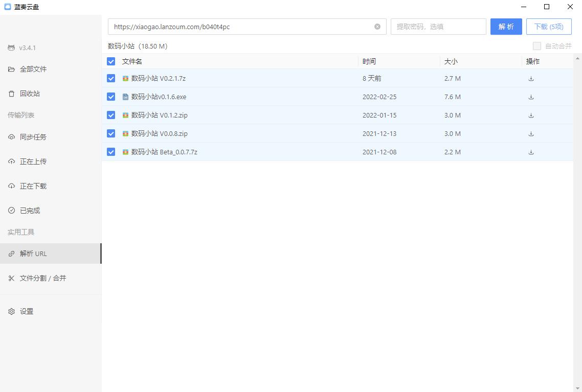The width and height of the screenshot is (582, 392).
Task: Open the 正在下载 transfer list
Action: (x=33, y=186)
